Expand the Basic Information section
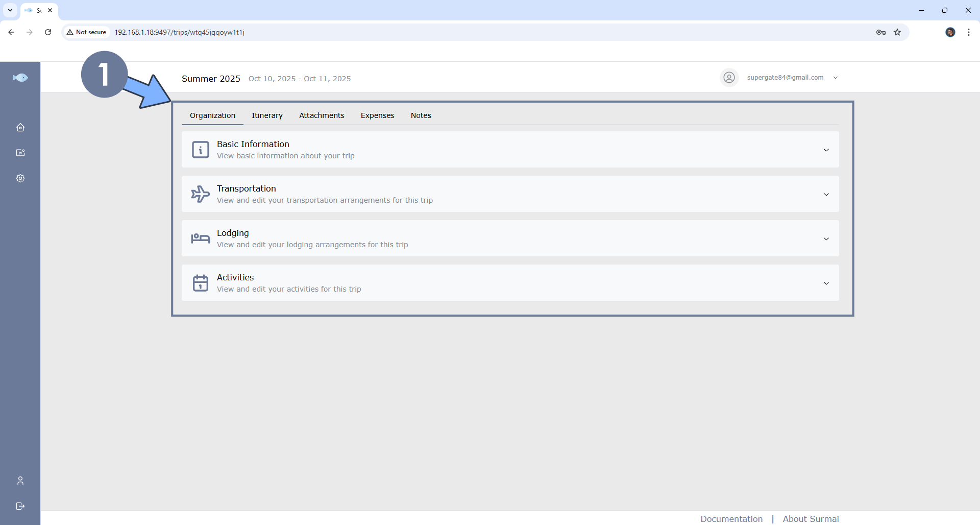 826,150
